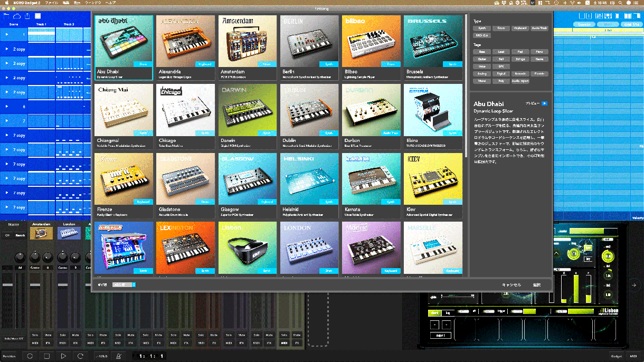
Task: Toggle the Poly tag filter
Action: pyautogui.click(x=500, y=81)
